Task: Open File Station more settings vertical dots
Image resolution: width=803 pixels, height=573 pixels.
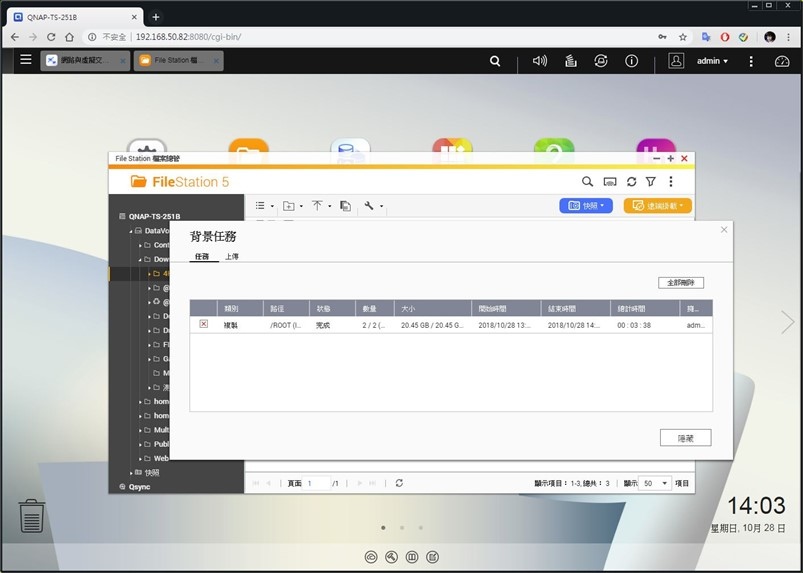Action: coord(671,181)
